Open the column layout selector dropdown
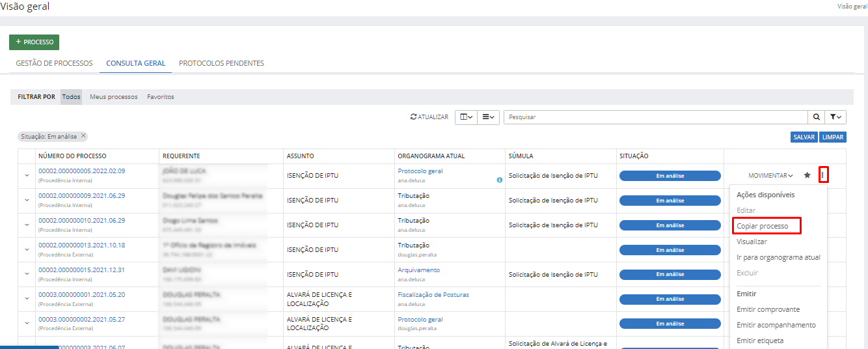This screenshot has height=349, width=868. [466, 117]
